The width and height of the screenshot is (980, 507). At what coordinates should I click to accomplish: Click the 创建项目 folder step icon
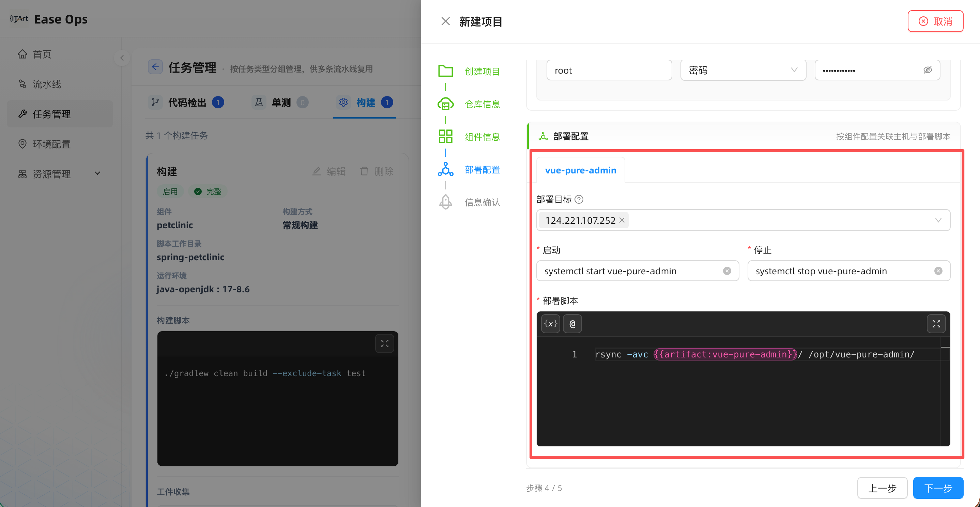[x=445, y=71]
